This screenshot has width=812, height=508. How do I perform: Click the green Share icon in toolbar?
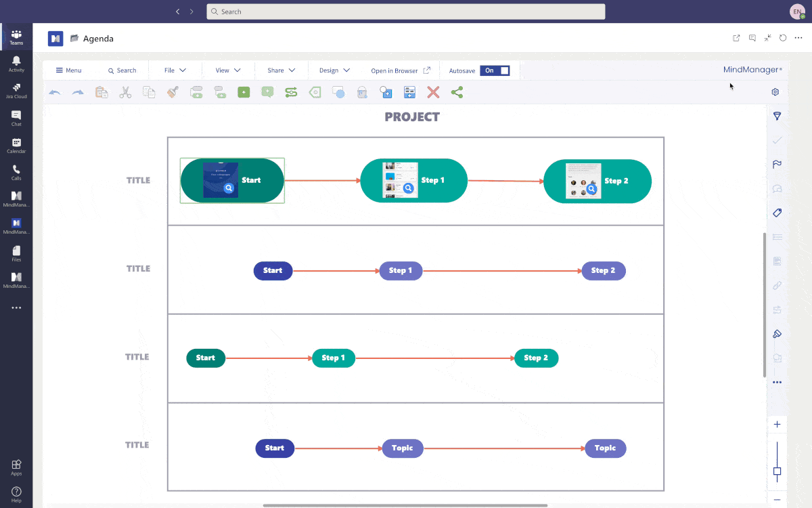pyautogui.click(x=457, y=92)
